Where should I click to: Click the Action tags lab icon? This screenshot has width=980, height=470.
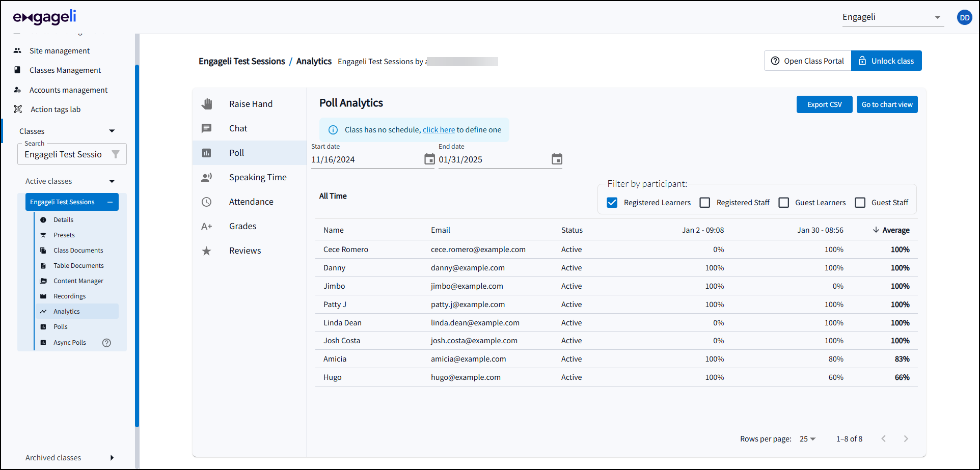[x=18, y=109]
